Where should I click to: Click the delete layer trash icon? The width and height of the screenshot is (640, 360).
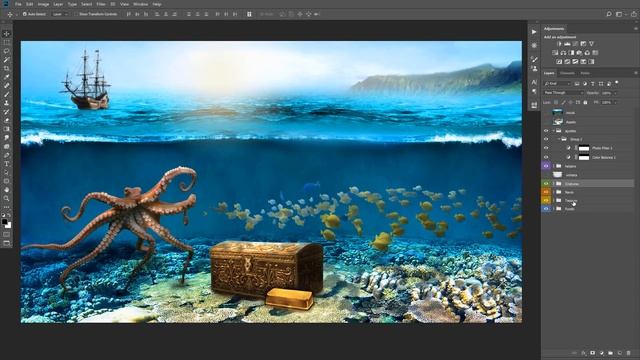click(x=629, y=353)
